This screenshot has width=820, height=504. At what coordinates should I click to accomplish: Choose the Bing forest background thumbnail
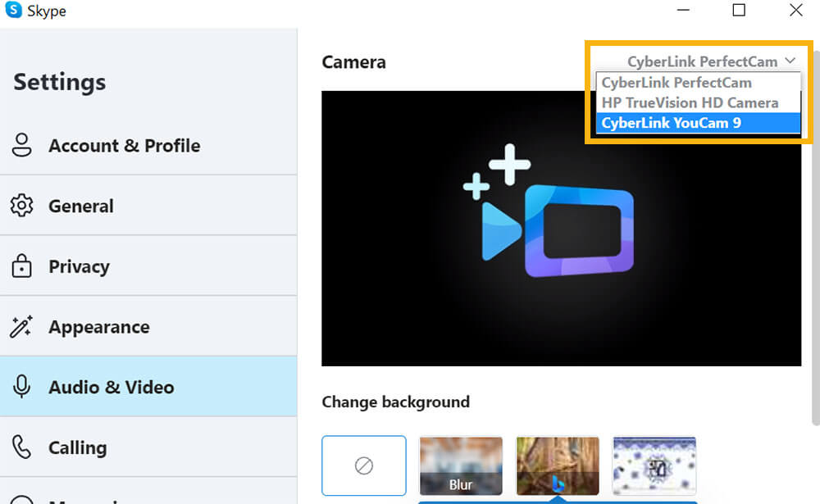pos(558,465)
